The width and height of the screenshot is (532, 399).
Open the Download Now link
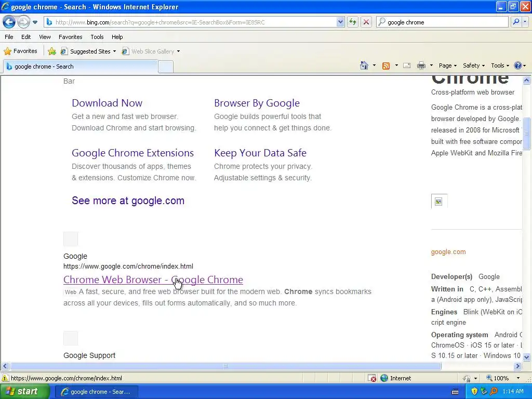pyautogui.click(x=107, y=103)
